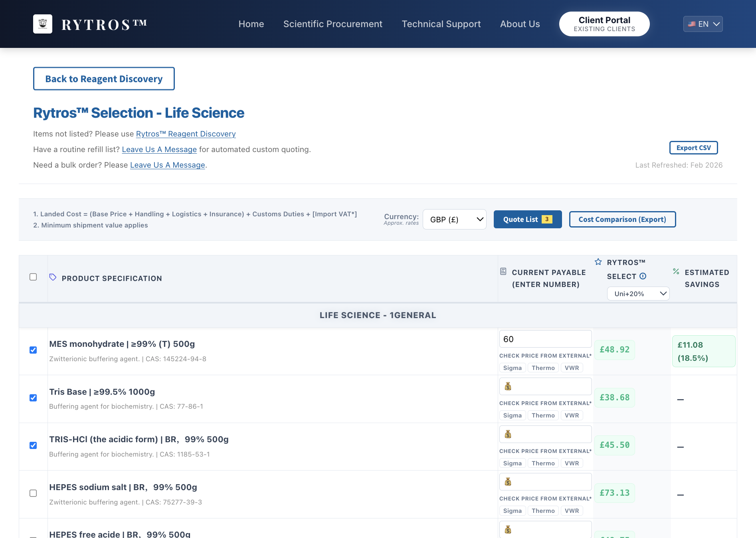756x538 pixels.
Task: Uncheck the TRIS-HCl row checkbox
Action: 33,445
